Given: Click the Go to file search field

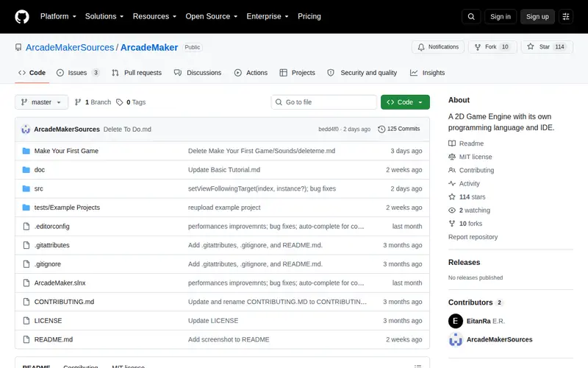Looking at the screenshot, I should point(324,102).
